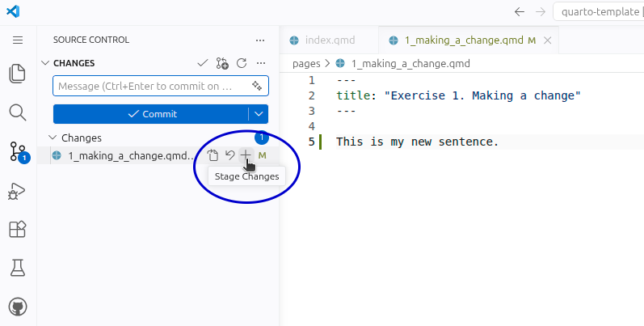
Task: Click line number 2 in the gutter
Action: [312, 95]
